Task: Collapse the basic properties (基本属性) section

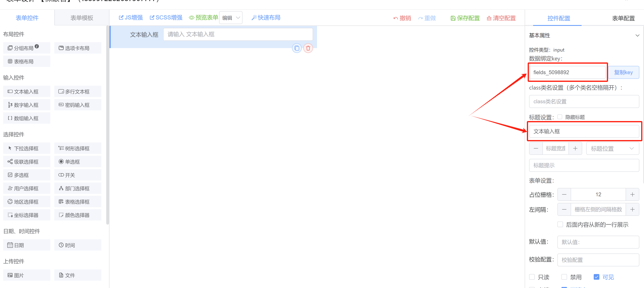Action: [637, 35]
